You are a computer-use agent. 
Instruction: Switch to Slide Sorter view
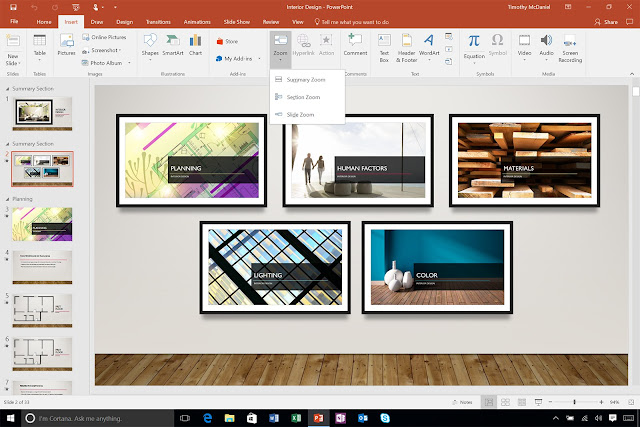coord(505,402)
